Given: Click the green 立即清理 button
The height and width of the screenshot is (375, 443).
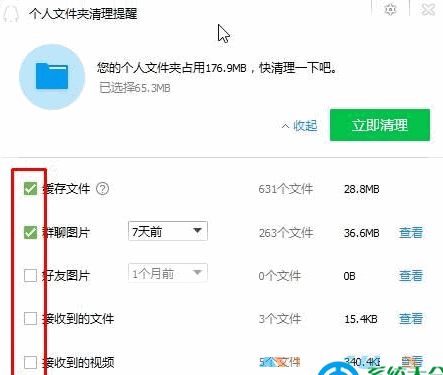Looking at the screenshot, I should tap(380, 125).
